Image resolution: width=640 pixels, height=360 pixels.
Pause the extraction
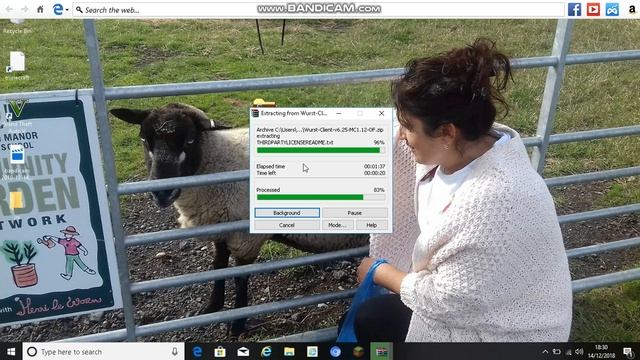click(354, 213)
